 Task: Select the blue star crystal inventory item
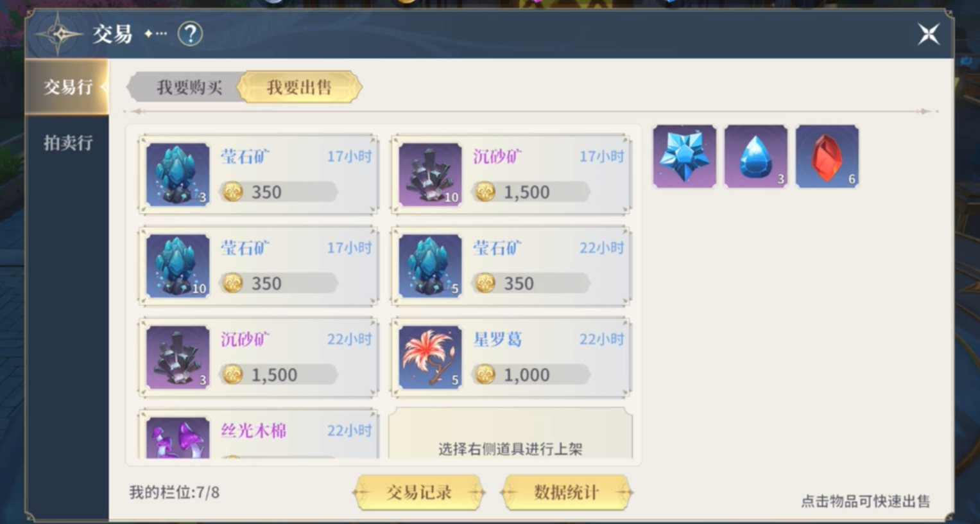(x=684, y=156)
